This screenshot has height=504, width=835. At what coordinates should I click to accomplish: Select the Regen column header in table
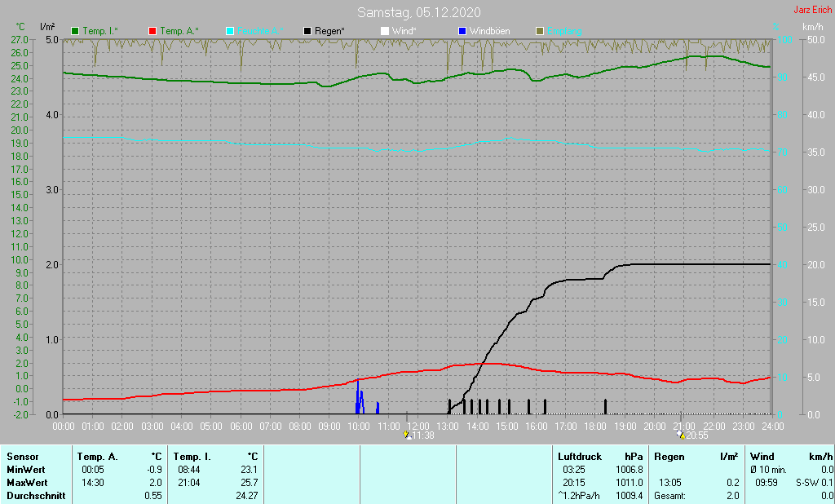click(x=669, y=457)
